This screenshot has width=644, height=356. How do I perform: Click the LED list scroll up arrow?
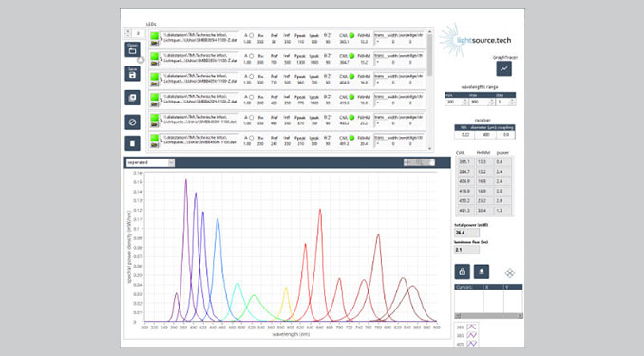point(430,31)
